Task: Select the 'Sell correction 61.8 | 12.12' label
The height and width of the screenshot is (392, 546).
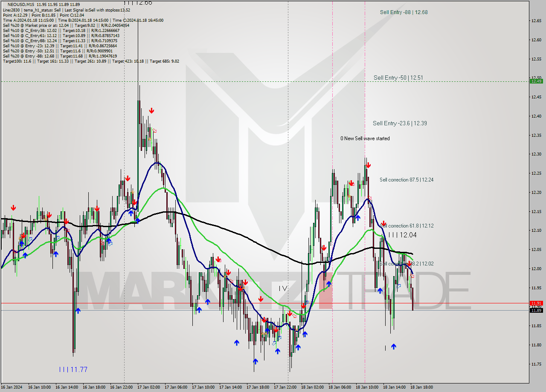Action: [407, 226]
